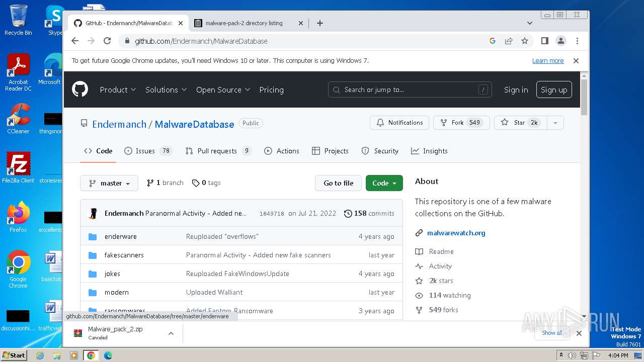Viewport: 644px width, 362px height.
Task: Dismiss the Chrome update notice bar
Action: 576,61
